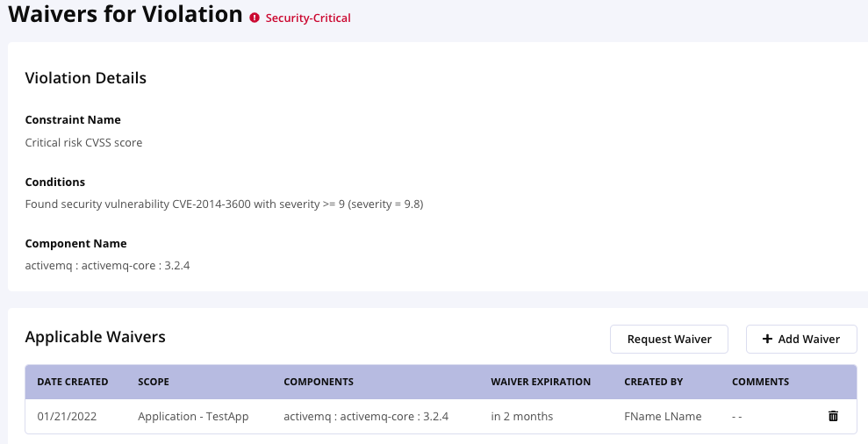Click the Critical risk CVSS score text
The height and width of the screenshot is (444, 868).
pyautogui.click(x=83, y=142)
